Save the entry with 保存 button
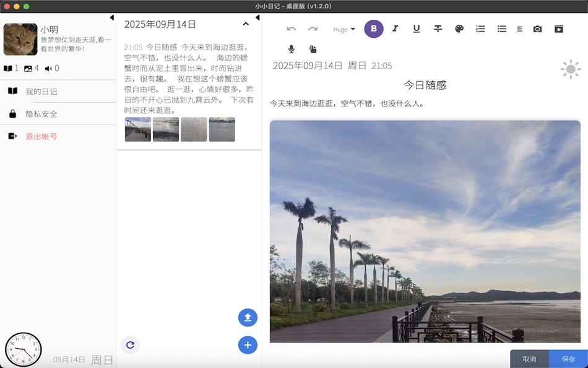Image resolution: width=588 pixels, height=368 pixels. [x=568, y=358]
